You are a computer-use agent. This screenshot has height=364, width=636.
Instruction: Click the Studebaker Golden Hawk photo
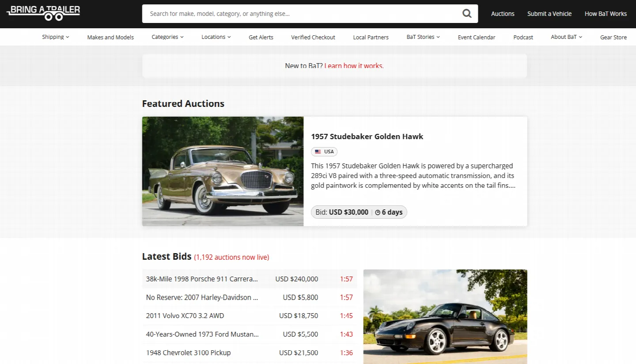pyautogui.click(x=223, y=171)
